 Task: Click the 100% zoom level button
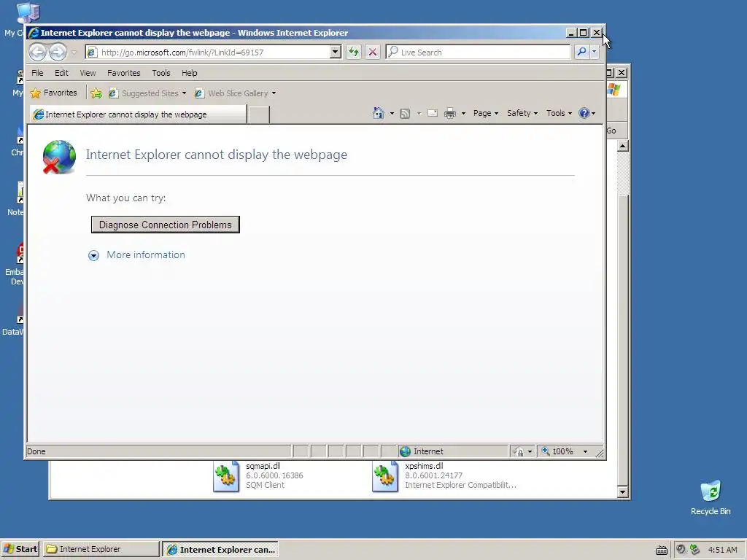click(557, 451)
